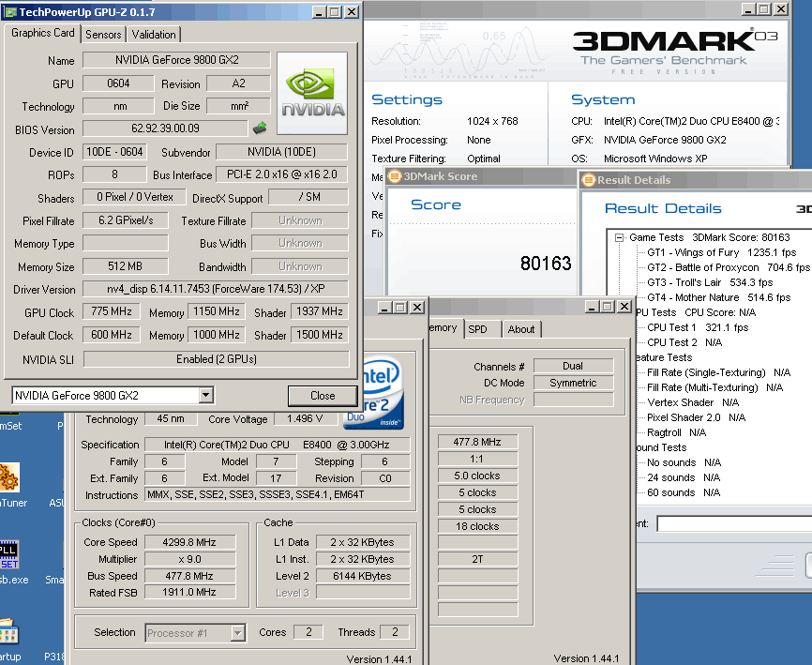Select the Ragtroll result row
The width and height of the screenshot is (812, 665).
coord(676,433)
